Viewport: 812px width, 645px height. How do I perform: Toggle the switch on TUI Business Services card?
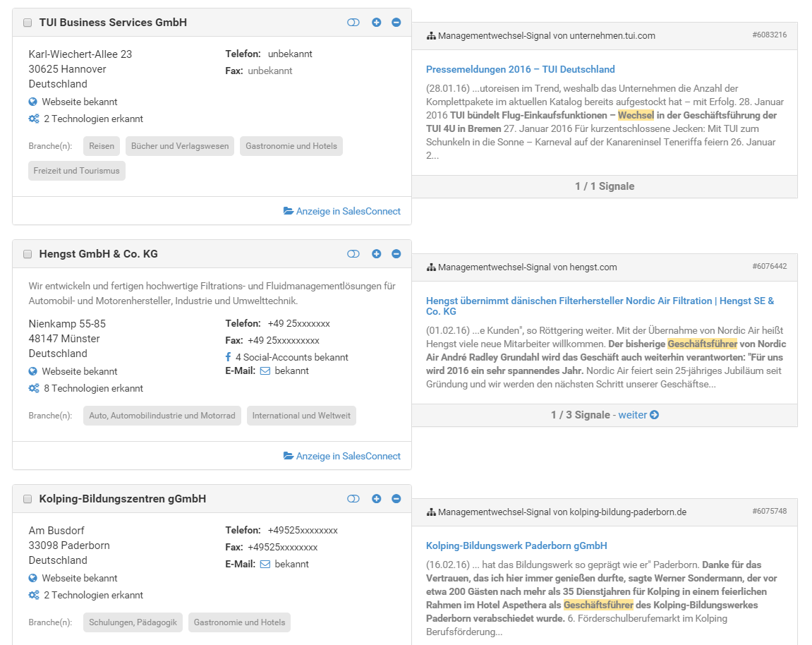[353, 23]
